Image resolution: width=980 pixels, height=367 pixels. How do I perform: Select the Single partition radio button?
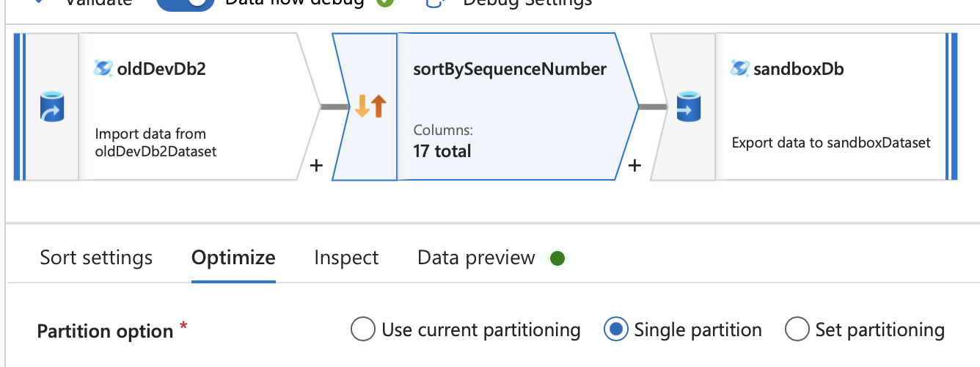click(615, 330)
